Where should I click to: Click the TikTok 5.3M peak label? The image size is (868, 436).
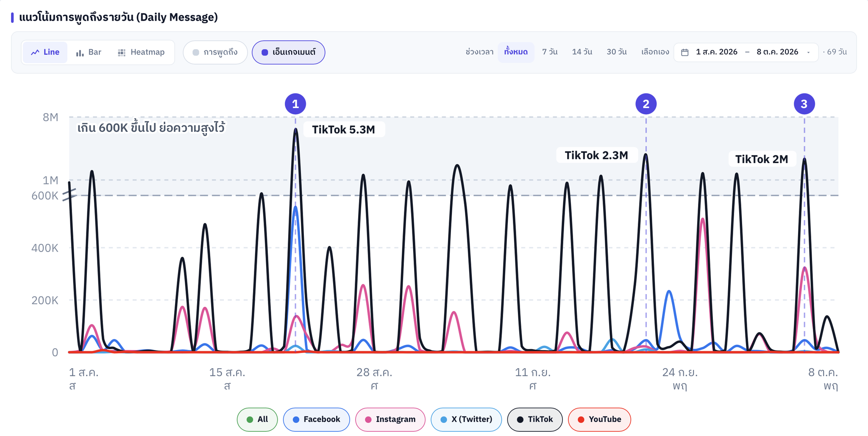[x=344, y=130]
